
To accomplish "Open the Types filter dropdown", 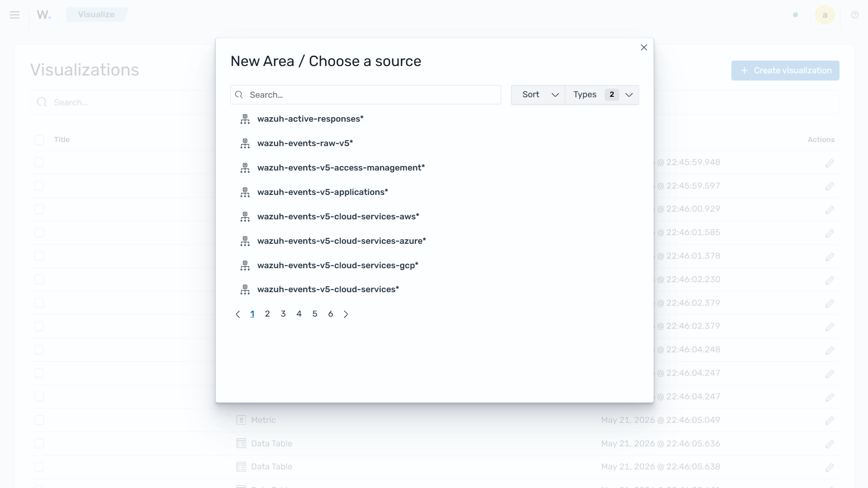I will click(x=602, y=95).
